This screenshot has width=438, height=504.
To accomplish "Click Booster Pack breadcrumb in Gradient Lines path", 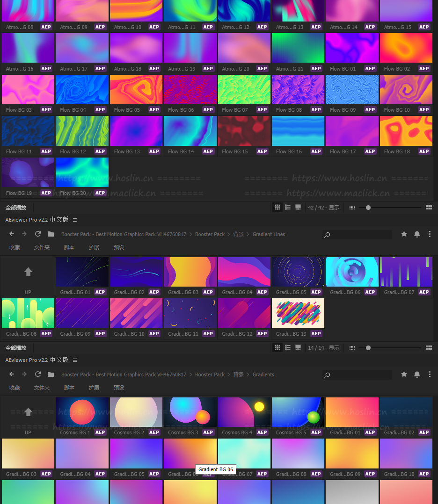I will coord(210,234).
